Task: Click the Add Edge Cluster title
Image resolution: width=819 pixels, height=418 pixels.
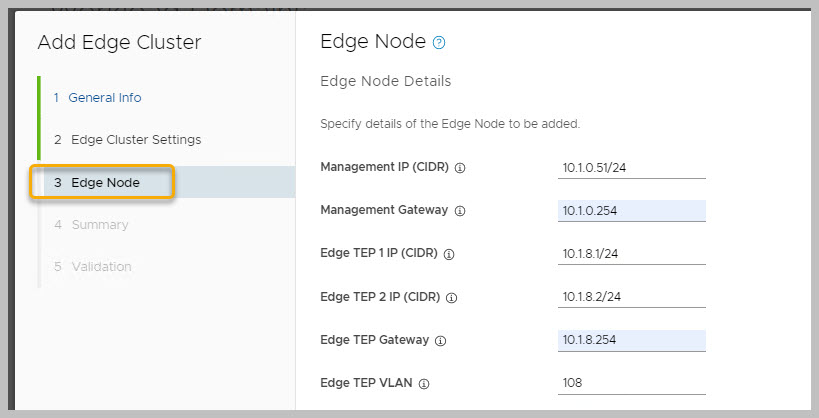Action: point(119,42)
